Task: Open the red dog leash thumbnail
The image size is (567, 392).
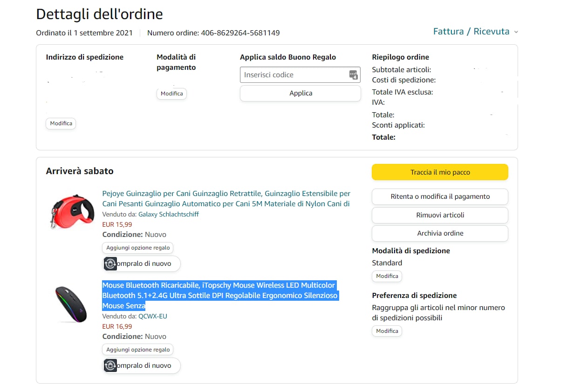Action: tap(68, 212)
